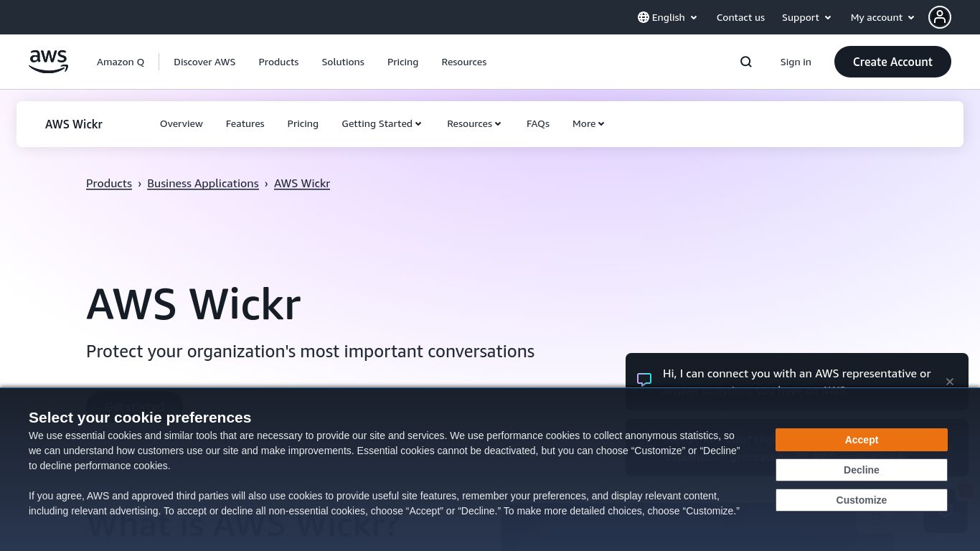
Task: Click the Contact us link
Action: click(740, 17)
